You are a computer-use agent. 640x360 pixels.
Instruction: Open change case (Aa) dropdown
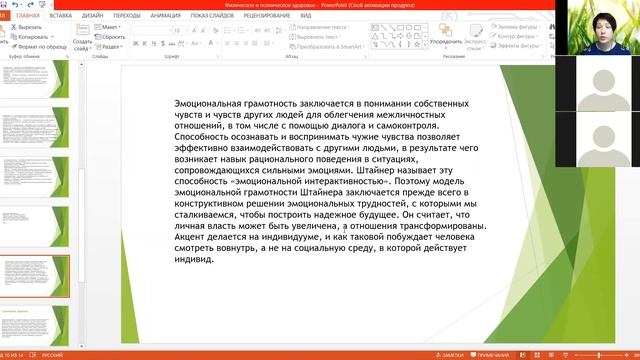tap(196, 43)
